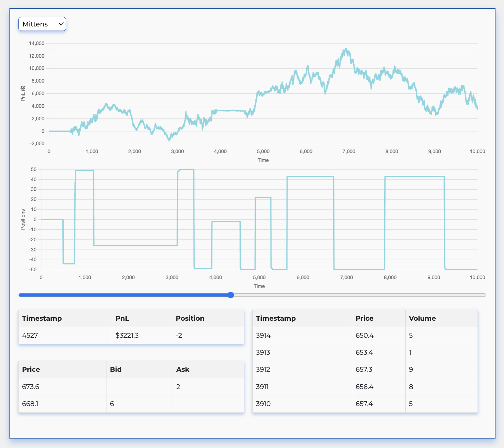Click volume 1 in the 3913 row

410,352
